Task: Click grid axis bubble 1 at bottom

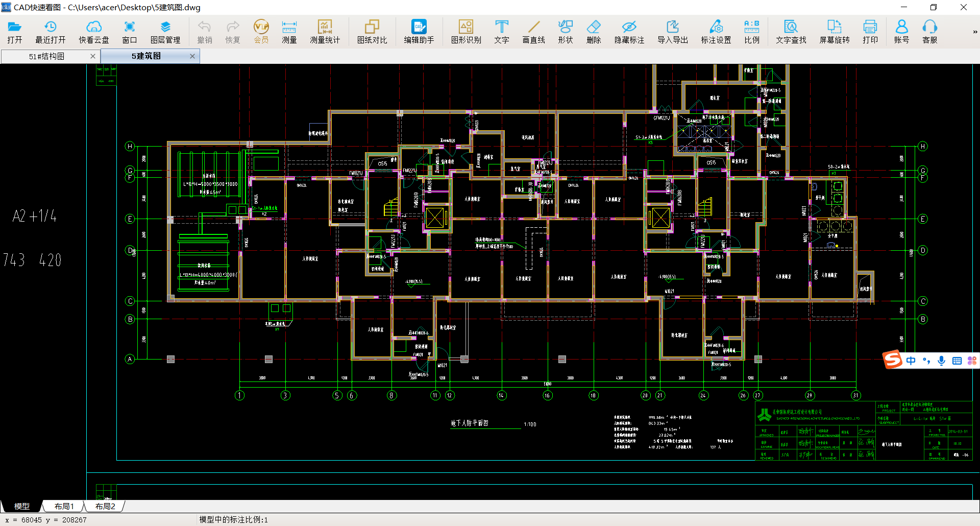Action: click(239, 395)
